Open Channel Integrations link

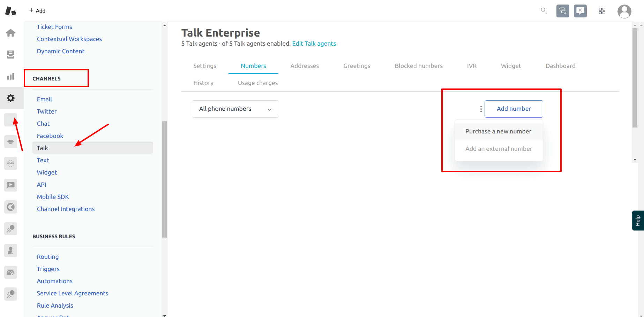(x=66, y=209)
